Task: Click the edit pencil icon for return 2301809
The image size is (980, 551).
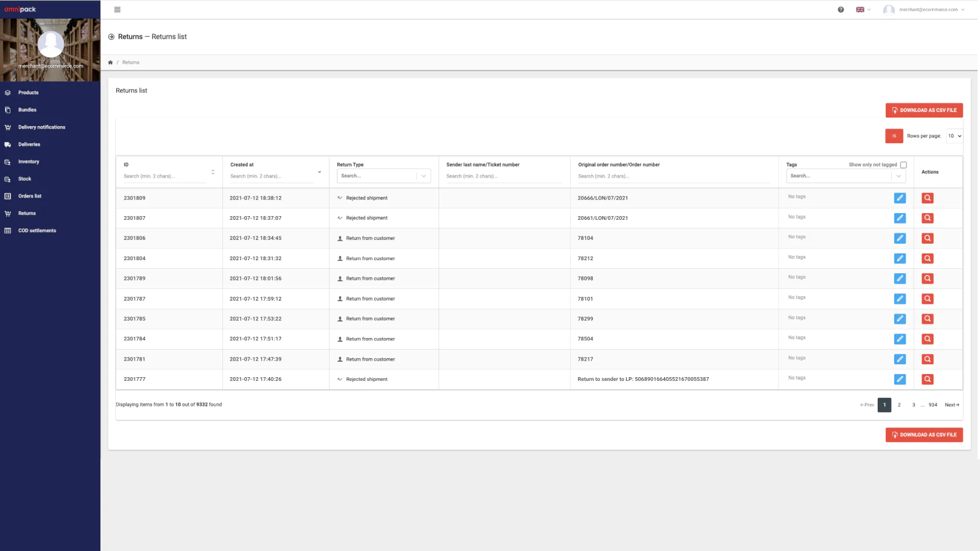Action: coord(899,198)
